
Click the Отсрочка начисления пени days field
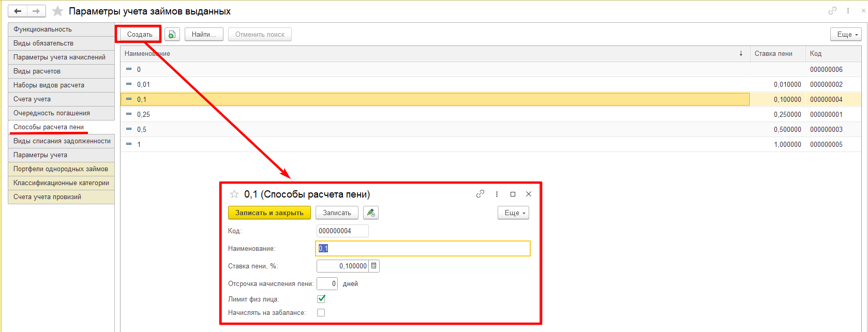327,283
